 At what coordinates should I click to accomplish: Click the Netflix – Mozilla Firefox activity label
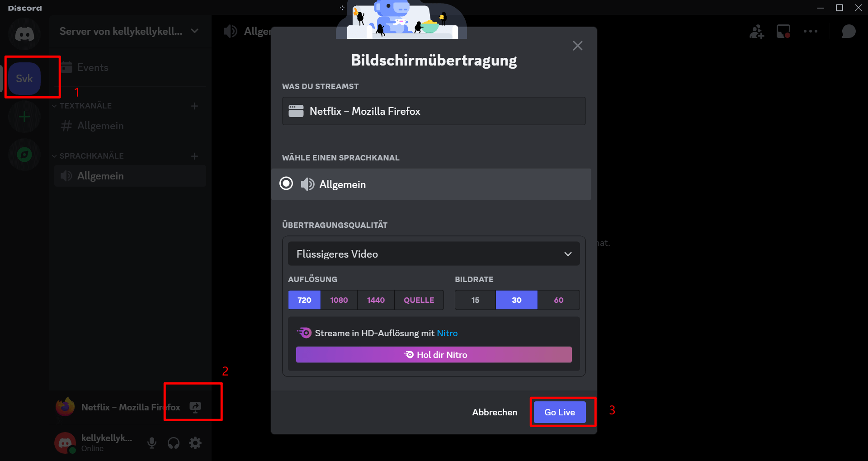131,407
